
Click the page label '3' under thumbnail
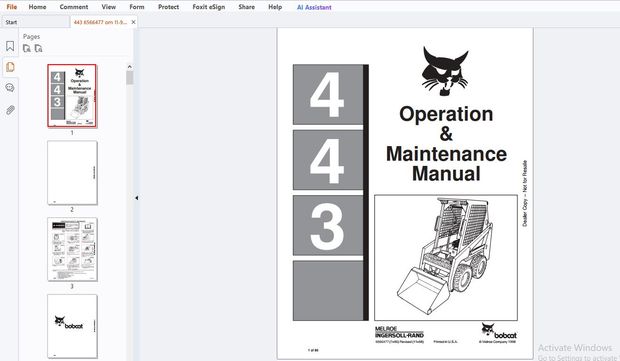pos(72,286)
